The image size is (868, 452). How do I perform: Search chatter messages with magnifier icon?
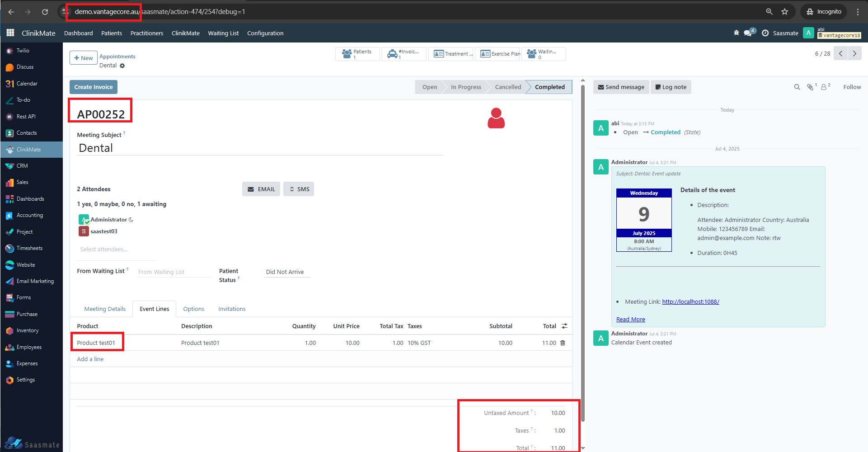click(x=797, y=87)
